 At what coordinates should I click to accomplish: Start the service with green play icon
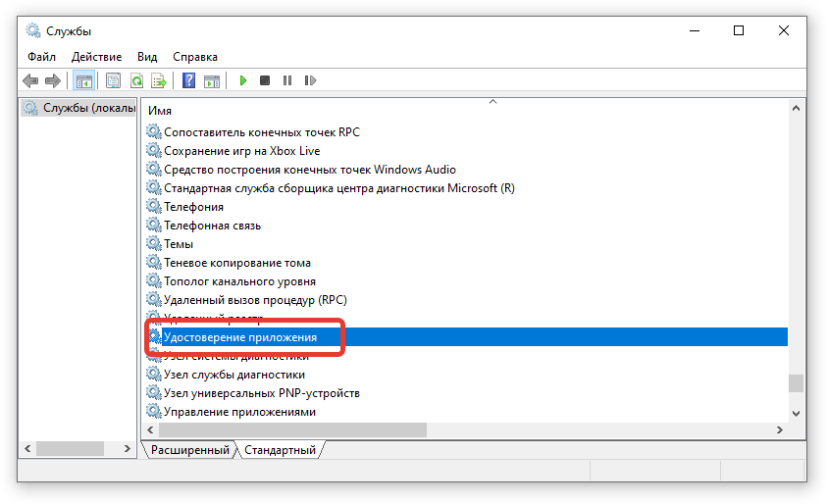click(242, 80)
